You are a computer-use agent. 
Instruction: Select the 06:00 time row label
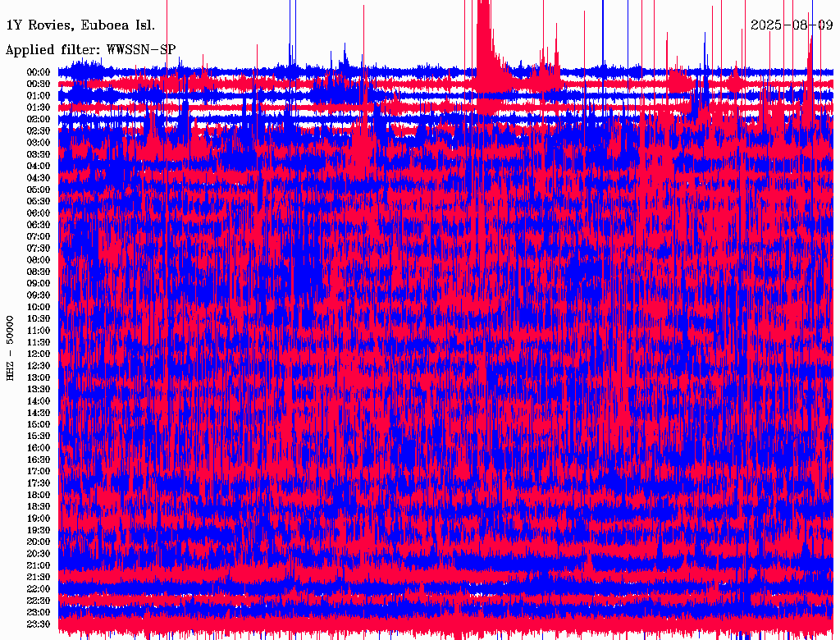coord(38,213)
